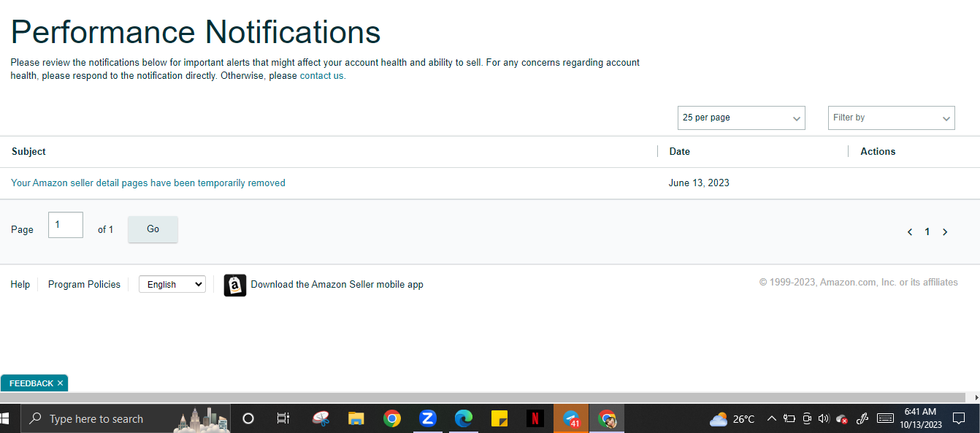The height and width of the screenshot is (433, 980).
Task: Open File Explorer from taskbar
Action: tap(356, 418)
